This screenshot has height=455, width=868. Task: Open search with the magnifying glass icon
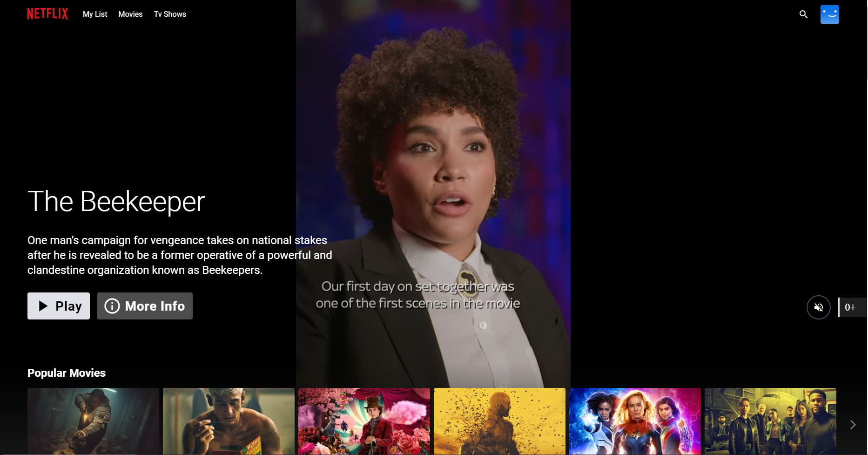pos(803,14)
